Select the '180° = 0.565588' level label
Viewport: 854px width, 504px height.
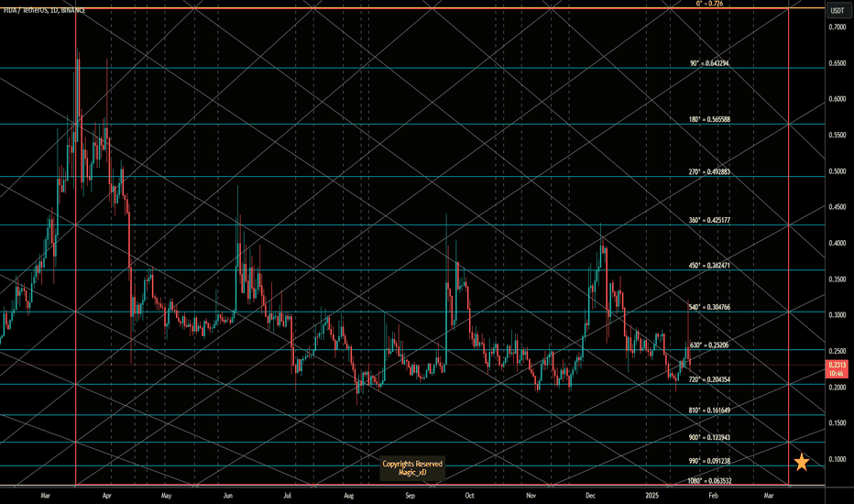point(709,119)
